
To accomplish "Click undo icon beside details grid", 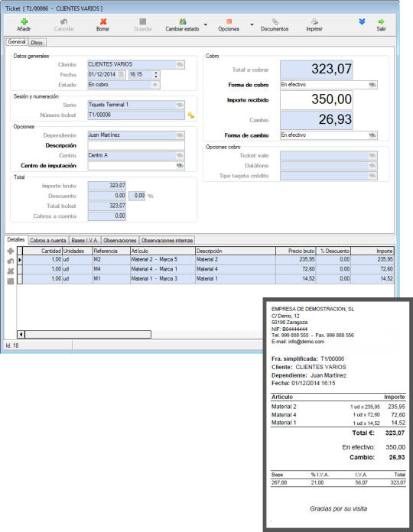I will pos(11,261).
